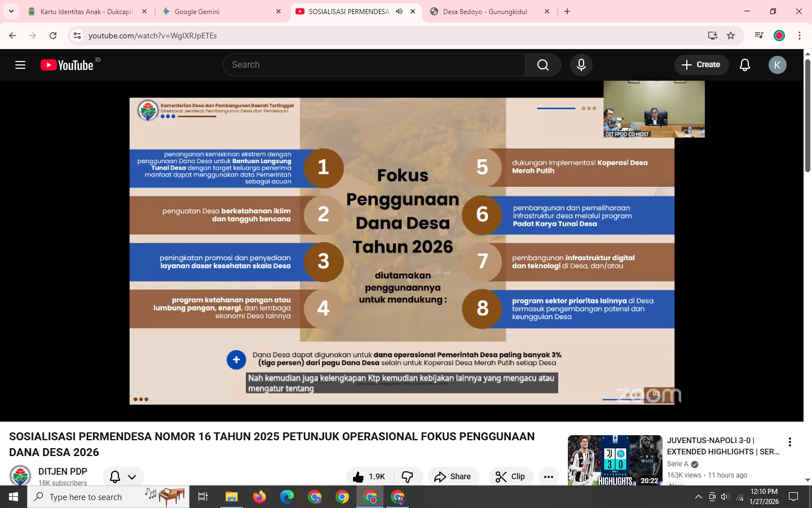Screen dimensions: 812x508
Task: Open the YouTube notifications bell
Action: [744, 64]
